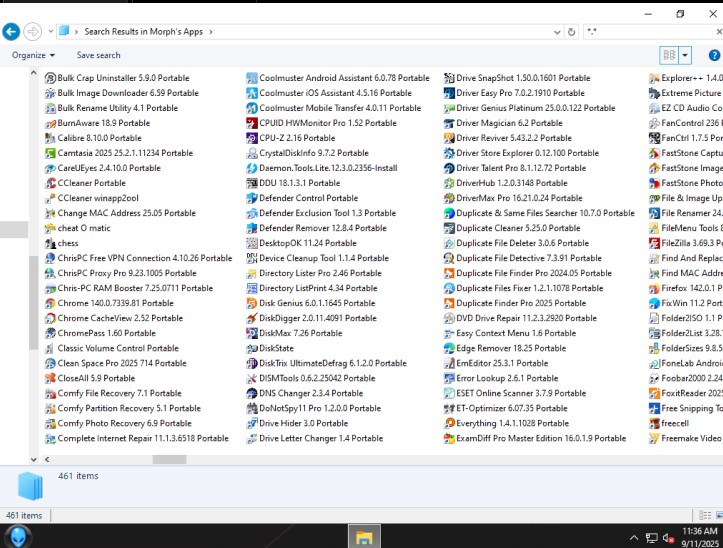This screenshot has width=723, height=548.
Task: Select DiskState text
Action: click(x=276, y=348)
